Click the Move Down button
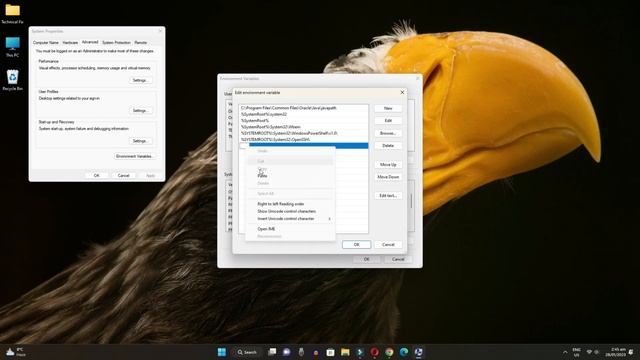Image resolution: width=640 pixels, height=360 pixels. pyautogui.click(x=388, y=177)
